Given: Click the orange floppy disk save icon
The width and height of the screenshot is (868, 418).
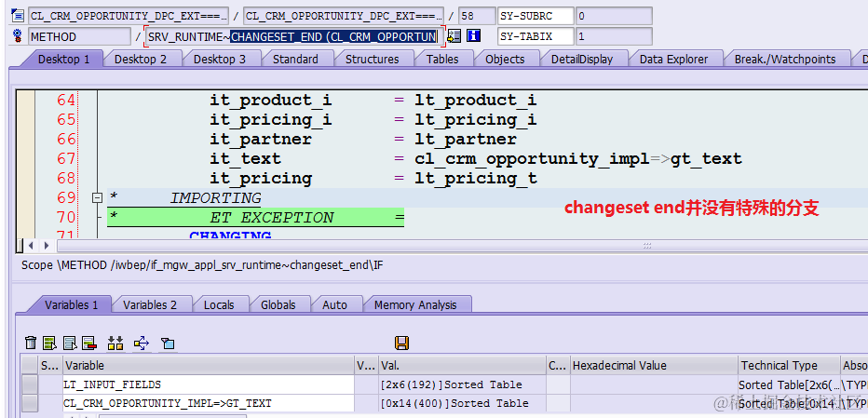Looking at the screenshot, I should click(402, 344).
